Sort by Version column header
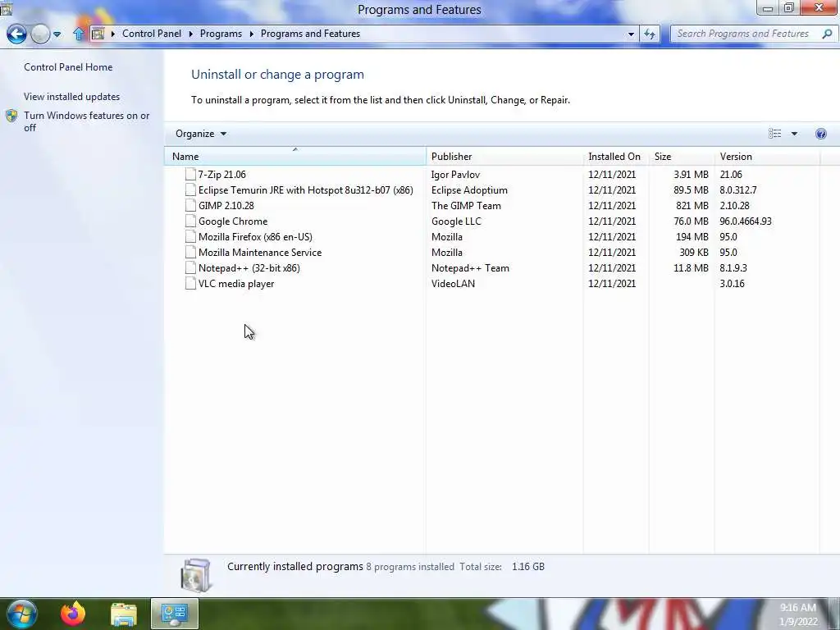 click(767, 157)
